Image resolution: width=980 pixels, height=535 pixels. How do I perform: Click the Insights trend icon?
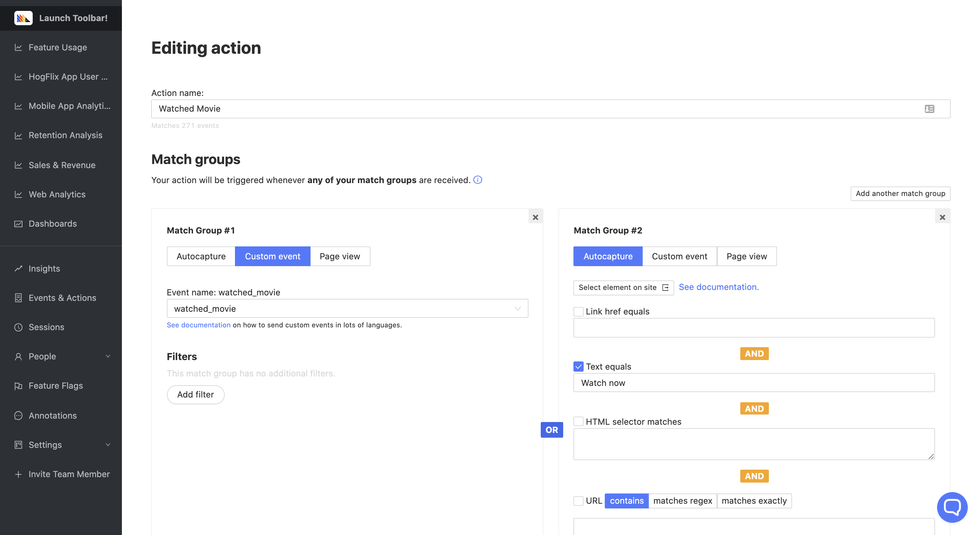click(x=18, y=269)
